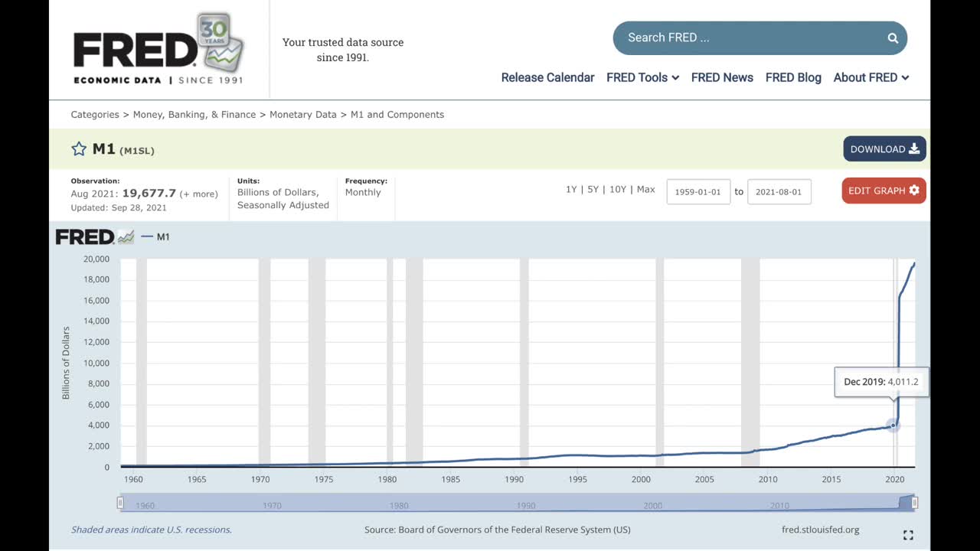Click 'Your trusted data source since 1991' tagline

click(343, 50)
